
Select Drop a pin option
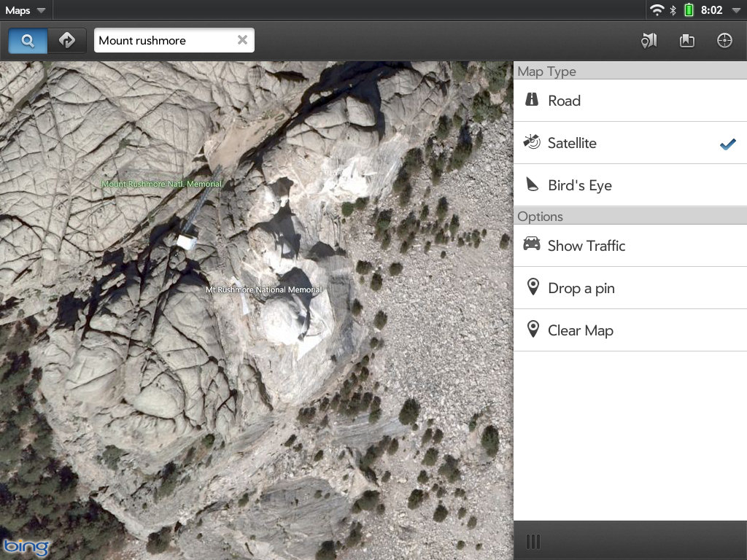tap(630, 288)
